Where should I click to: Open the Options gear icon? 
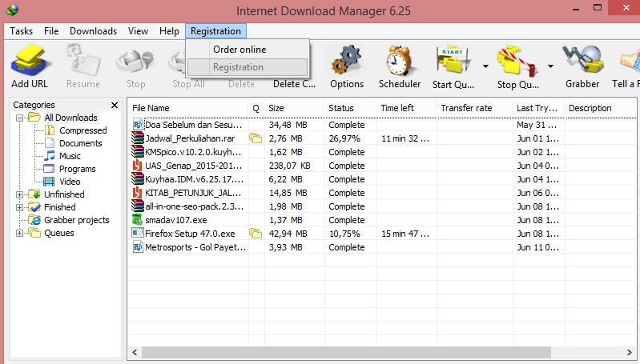(x=347, y=61)
